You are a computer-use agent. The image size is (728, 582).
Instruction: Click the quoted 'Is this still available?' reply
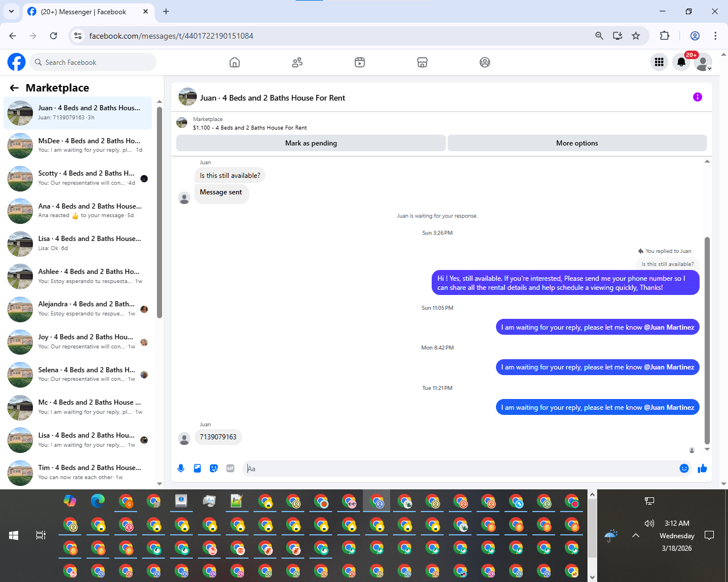click(668, 264)
